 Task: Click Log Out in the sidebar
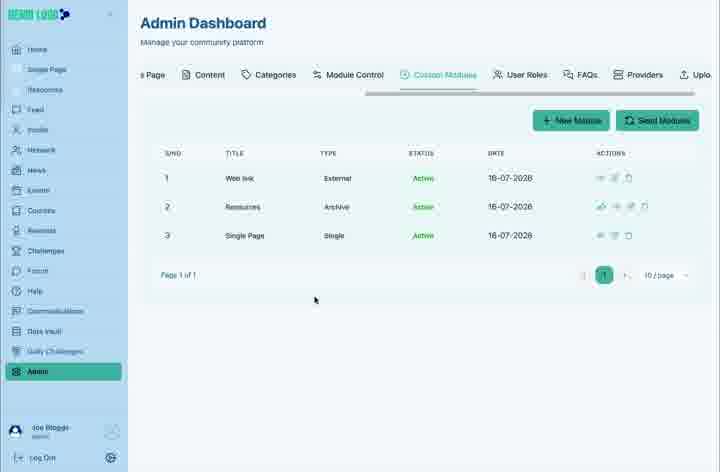pos(34,458)
